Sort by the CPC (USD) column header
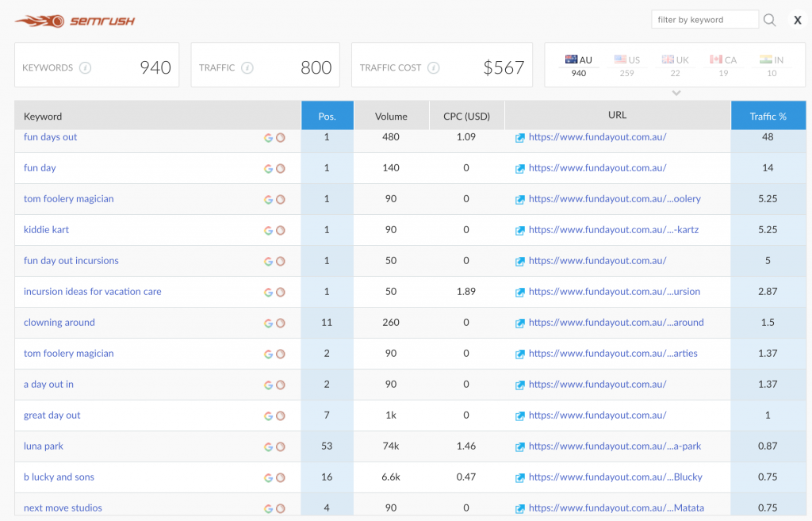 [x=466, y=116]
